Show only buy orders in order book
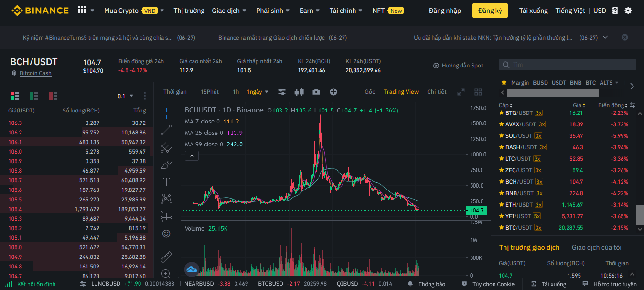 (x=34, y=96)
